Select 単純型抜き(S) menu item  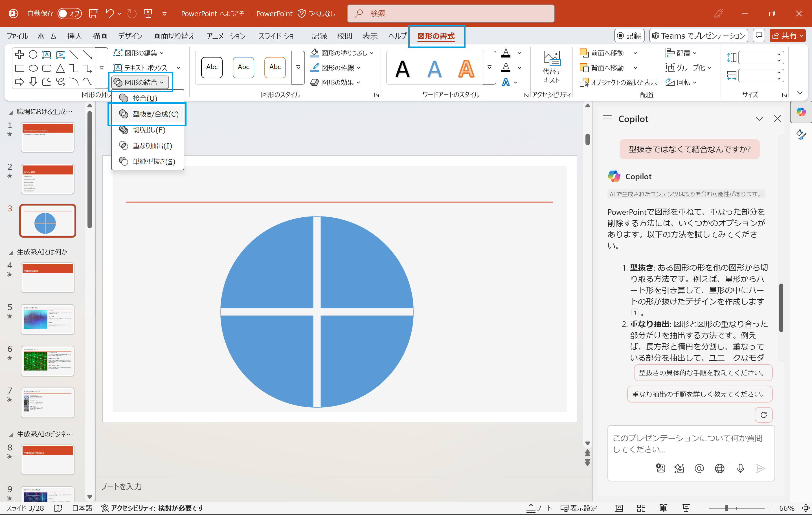pos(148,161)
